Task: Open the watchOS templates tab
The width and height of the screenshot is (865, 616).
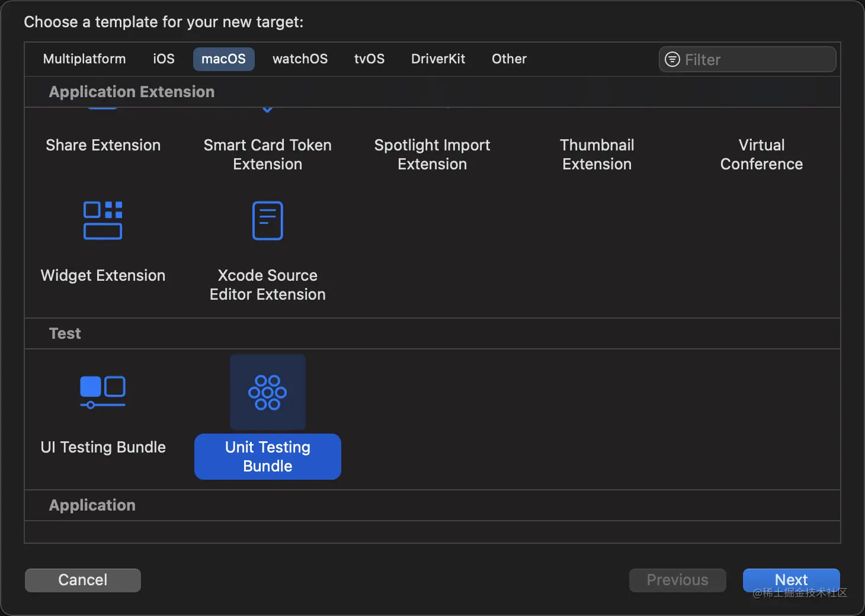Action: click(x=300, y=59)
